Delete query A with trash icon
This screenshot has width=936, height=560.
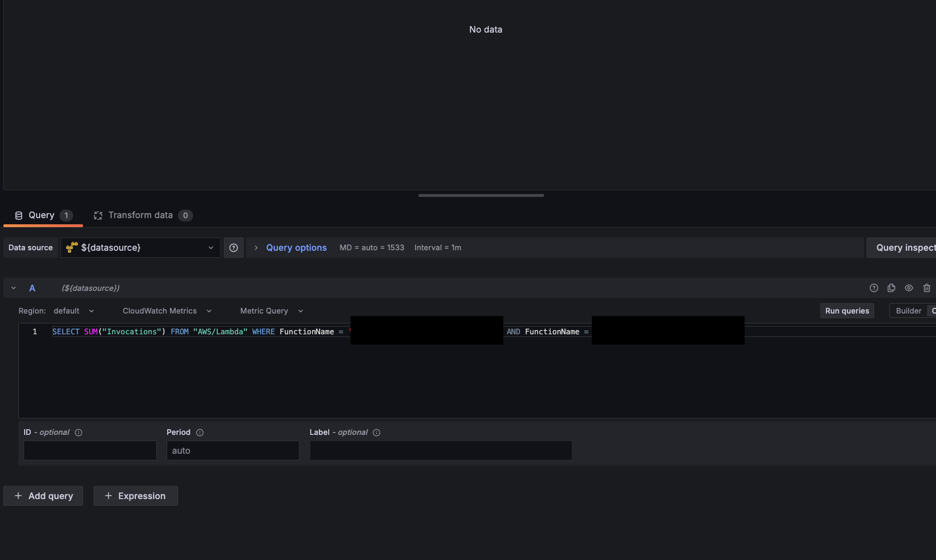click(927, 288)
